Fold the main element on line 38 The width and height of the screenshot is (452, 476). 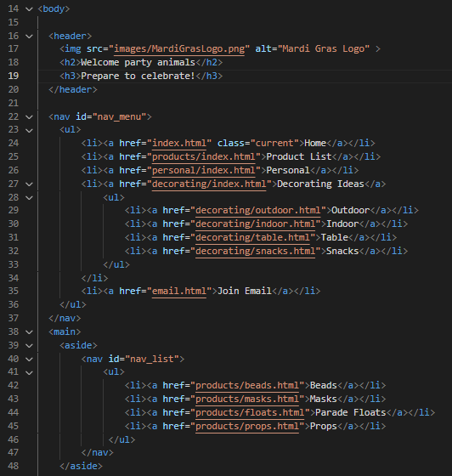click(29, 331)
